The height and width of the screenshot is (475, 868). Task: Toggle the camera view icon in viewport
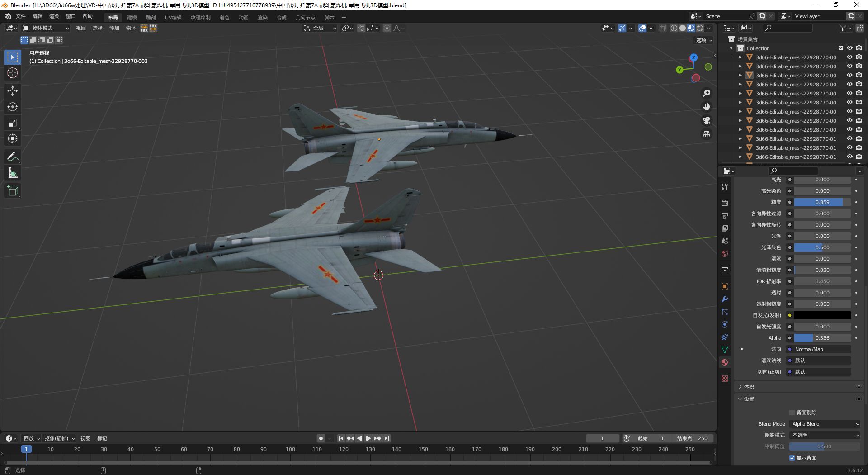click(707, 120)
